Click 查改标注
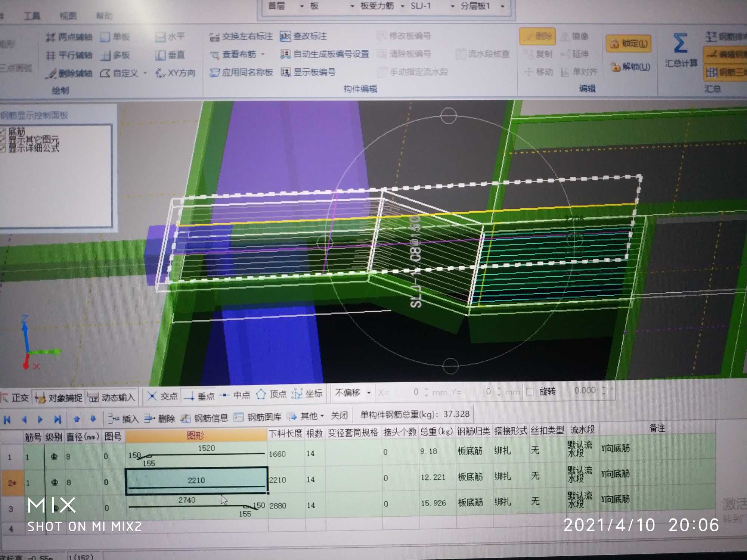Image resolution: width=747 pixels, height=560 pixels. pyautogui.click(x=303, y=36)
